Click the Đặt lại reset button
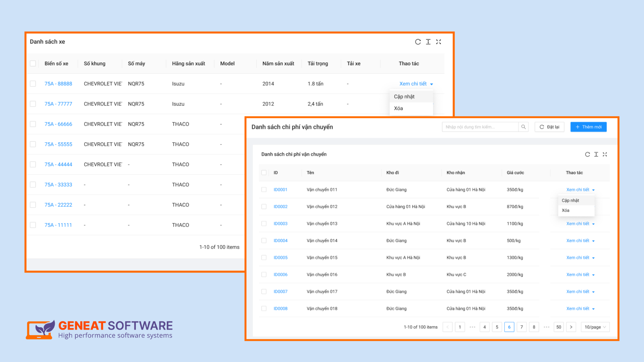 tap(549, 127)
